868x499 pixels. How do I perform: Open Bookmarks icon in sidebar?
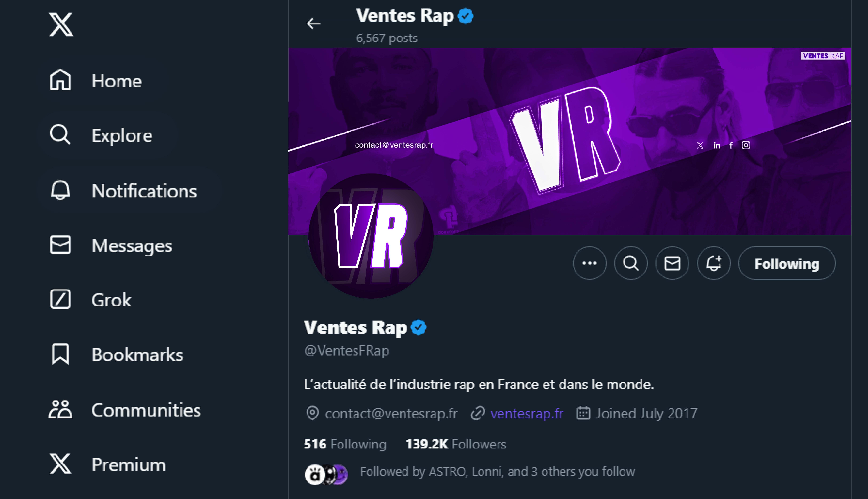pos(60,354)
